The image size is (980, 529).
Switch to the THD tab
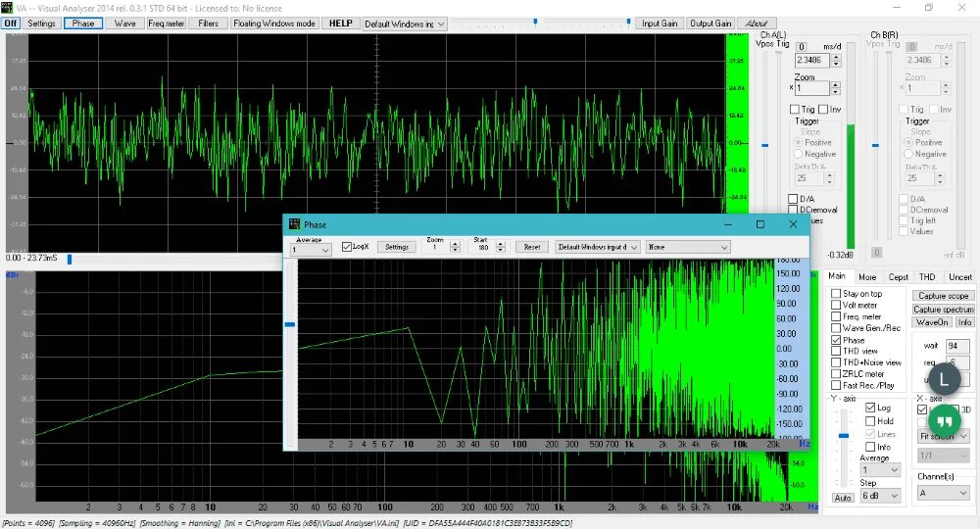point(927,276)
